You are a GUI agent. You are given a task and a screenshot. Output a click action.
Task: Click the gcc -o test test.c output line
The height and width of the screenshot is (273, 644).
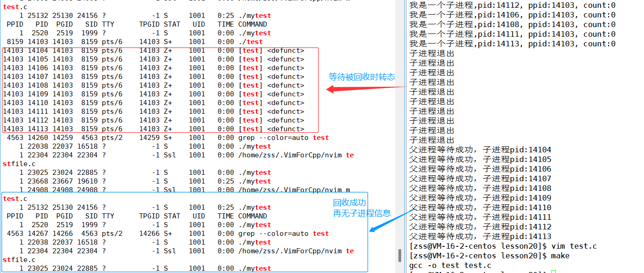point(450,265)
